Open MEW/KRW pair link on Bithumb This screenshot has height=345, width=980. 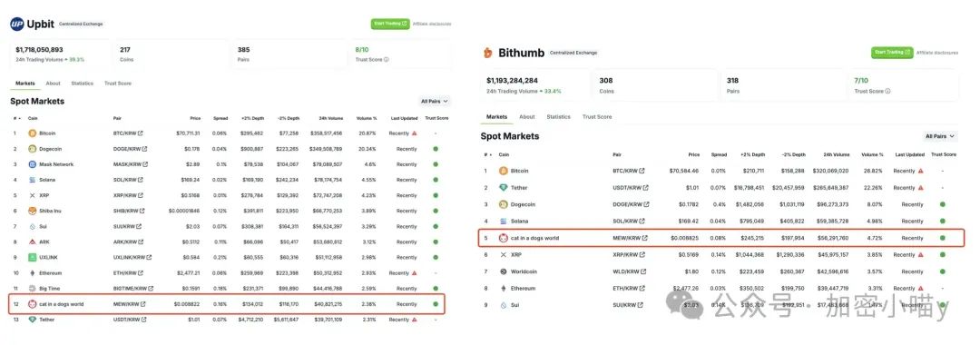pyautogui.click(x=630, y=238)
